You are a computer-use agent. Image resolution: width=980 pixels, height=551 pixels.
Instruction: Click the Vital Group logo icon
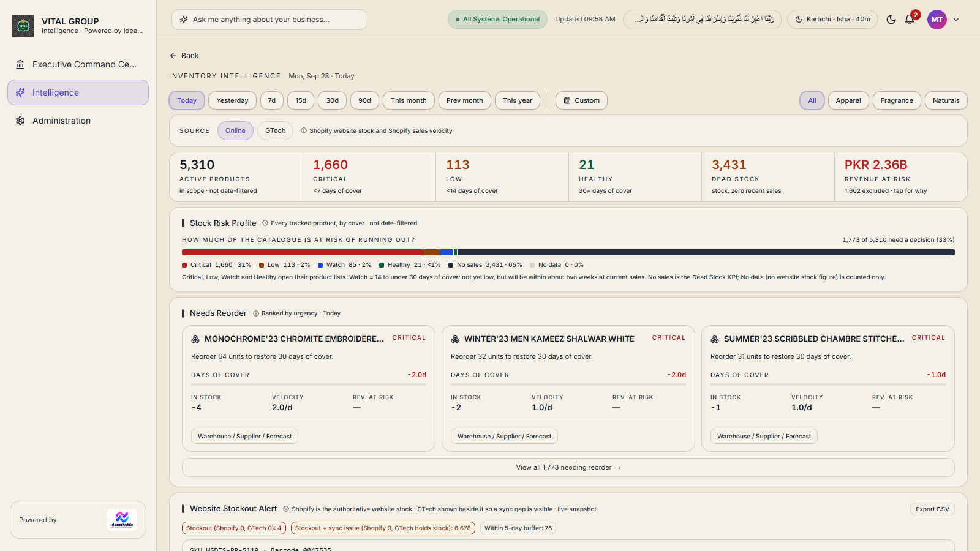(x=23, y=26)
